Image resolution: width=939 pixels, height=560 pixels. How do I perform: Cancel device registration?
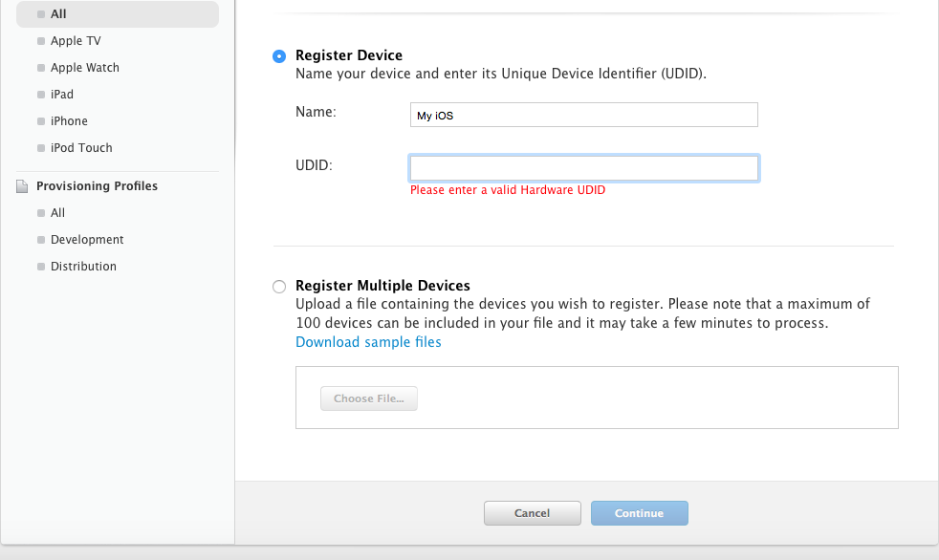(533, 513)
